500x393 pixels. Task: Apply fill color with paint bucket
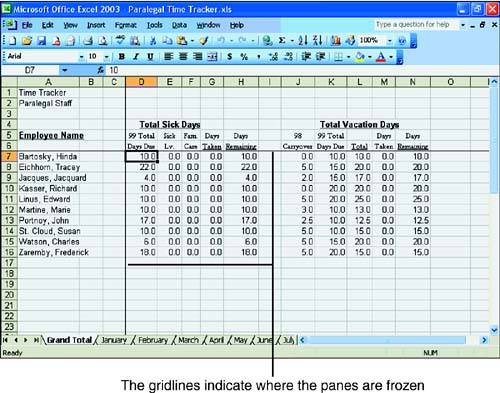click(360, 57)
